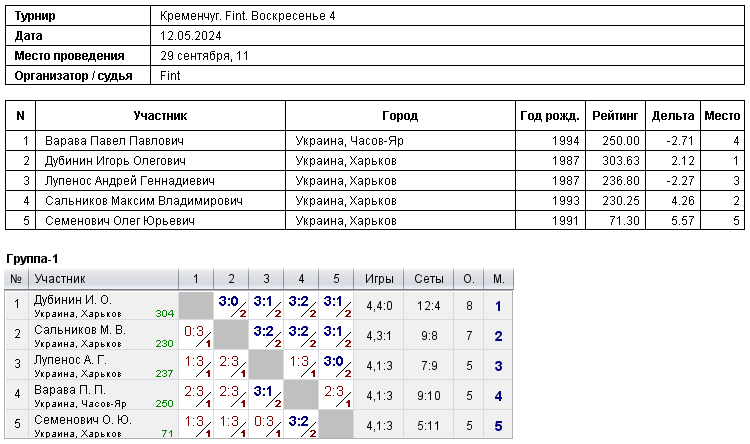750x444 pixels.
Task: Click the 'Игры' header in group table
Action: click(379, 279)
